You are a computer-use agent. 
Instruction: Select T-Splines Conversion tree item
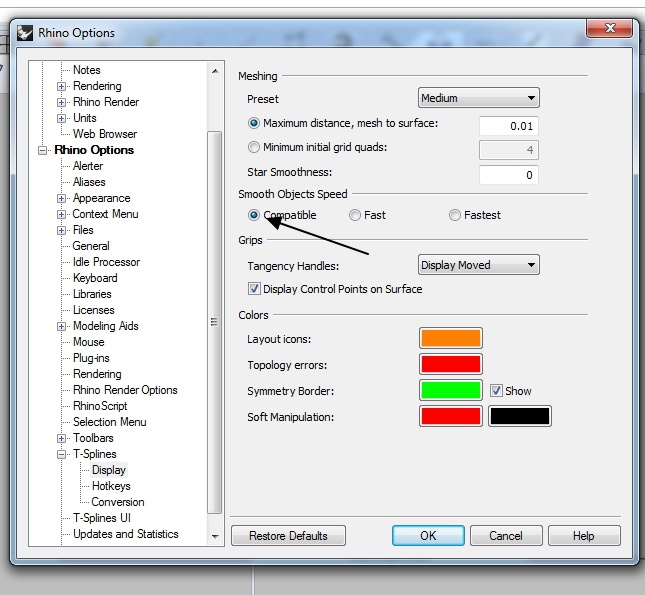tap(118, 502)
